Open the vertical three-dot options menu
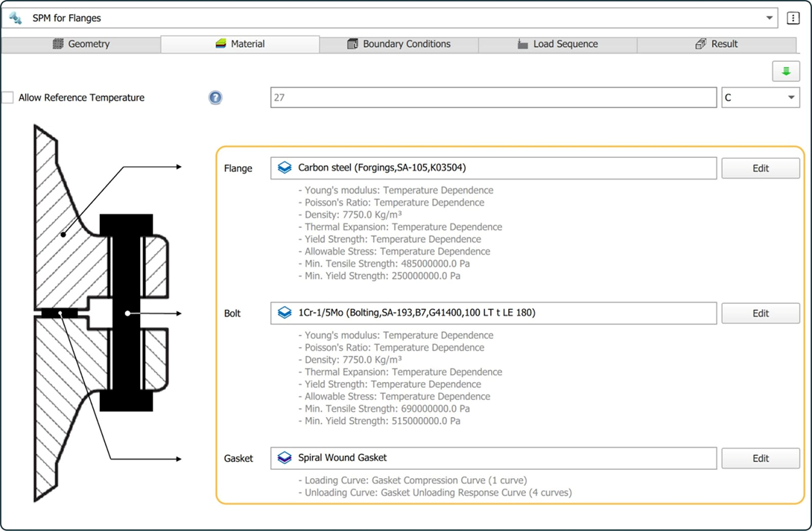This screenshot has height=531, width=812. [793, 18]
